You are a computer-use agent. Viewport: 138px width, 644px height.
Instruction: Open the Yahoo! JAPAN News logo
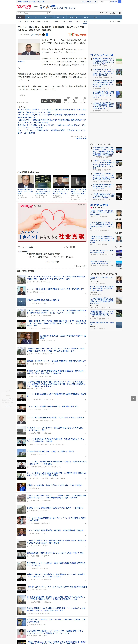click(x=28, y=7)
